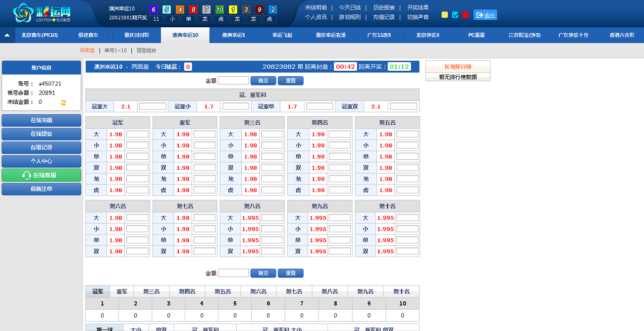The image size is (644, 331).
Task: Open 在线客服 headset support button
Action: (x=41, y=175)
